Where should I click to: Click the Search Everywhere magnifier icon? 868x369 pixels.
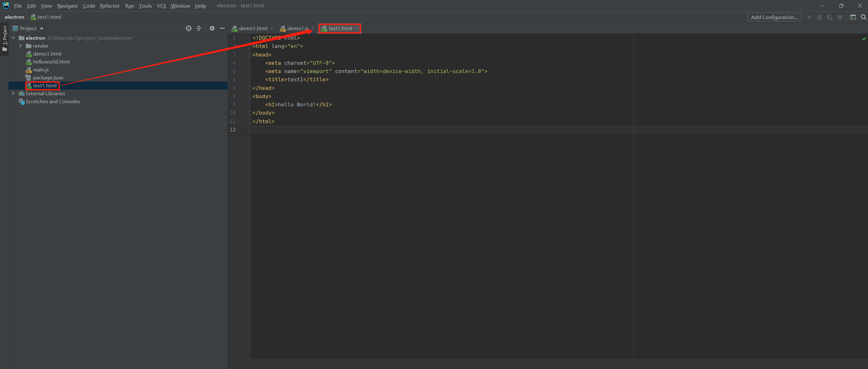[x=863, y=17]
